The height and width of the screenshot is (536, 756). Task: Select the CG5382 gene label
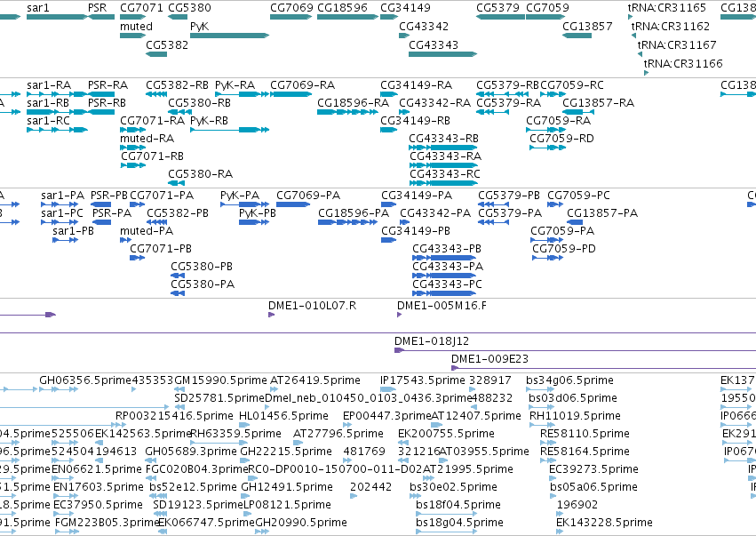167,44
